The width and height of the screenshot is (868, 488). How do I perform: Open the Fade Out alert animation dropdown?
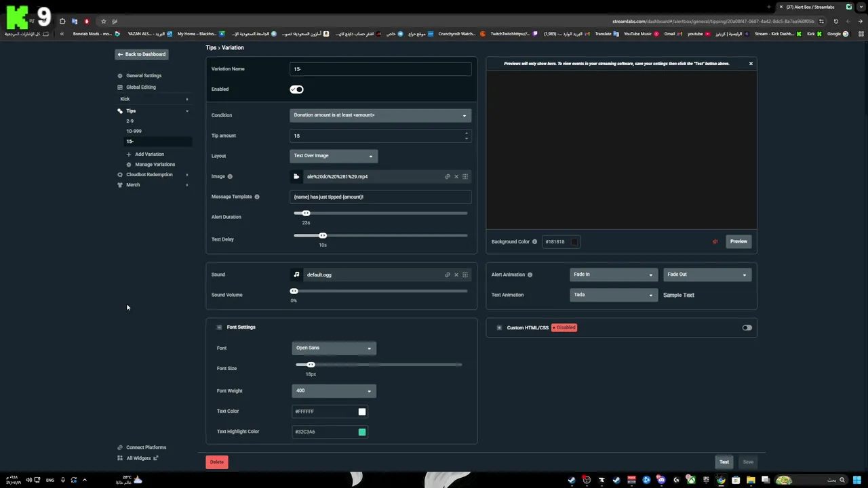click(707, 274)
